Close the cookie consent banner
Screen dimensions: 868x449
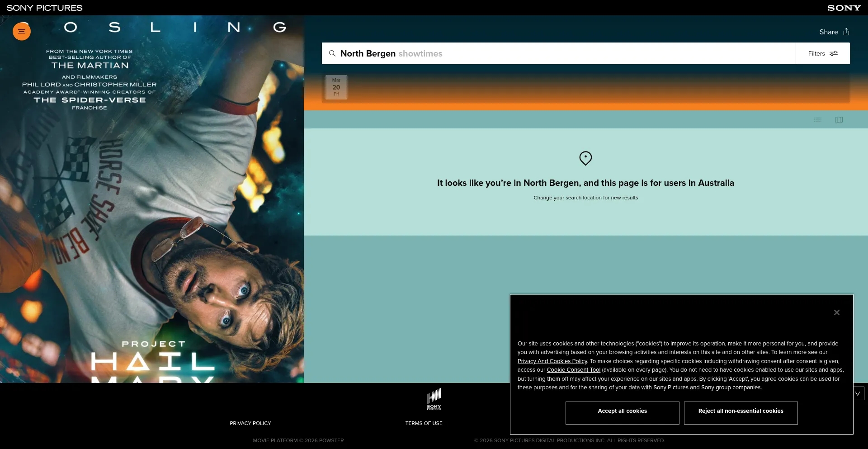click(x=837, y=312)
